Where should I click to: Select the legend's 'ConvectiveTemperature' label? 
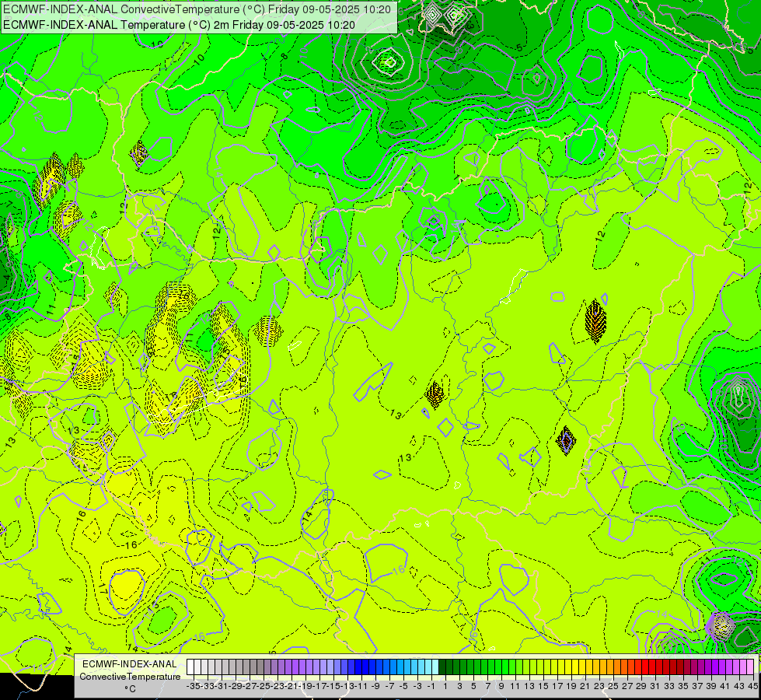click(x=130, y=676)
